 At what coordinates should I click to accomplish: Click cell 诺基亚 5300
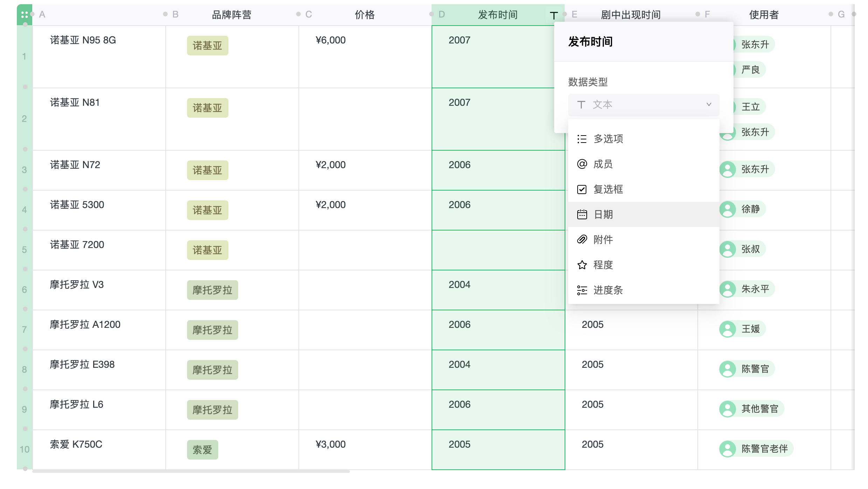(99, 211)
